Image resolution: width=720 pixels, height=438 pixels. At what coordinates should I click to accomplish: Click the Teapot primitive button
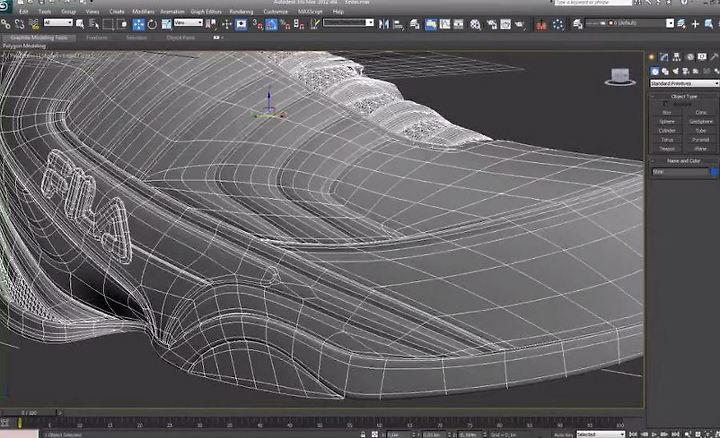667,149
